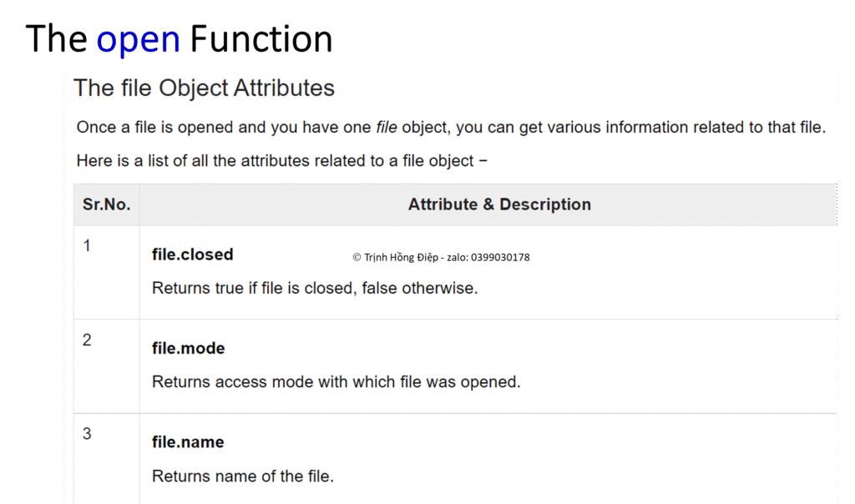The height and width of the screenshot is (504, 855).
Task: Click the zalo phone number 0399030178
Action: point(500,257)
